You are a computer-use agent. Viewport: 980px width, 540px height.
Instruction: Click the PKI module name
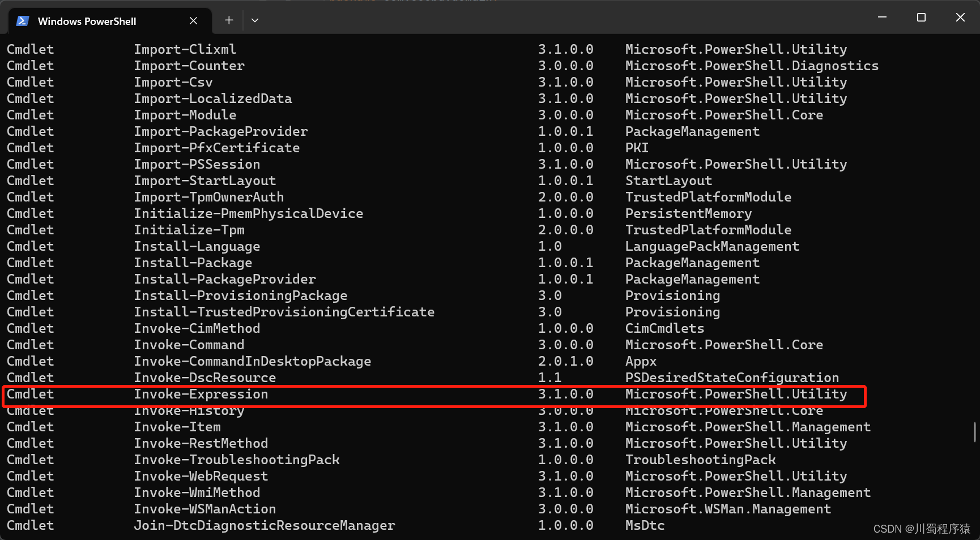pyautogui.click(x=637, y=148)
